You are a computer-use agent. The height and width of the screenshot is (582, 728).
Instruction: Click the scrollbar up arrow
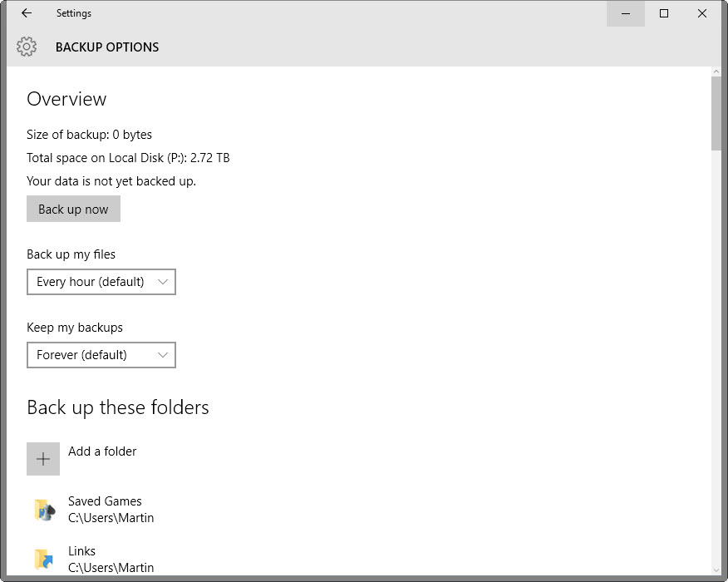pyautogui.click(x=716, y=72)
